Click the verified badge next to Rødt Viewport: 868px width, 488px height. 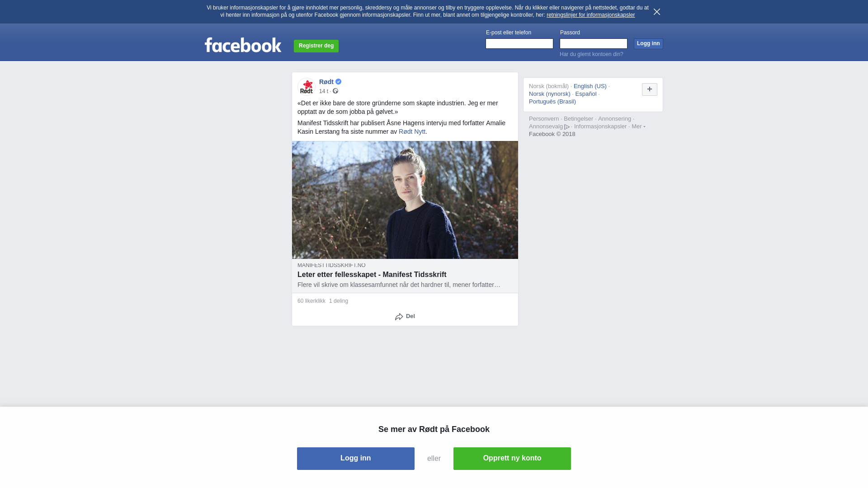(339, 82)
